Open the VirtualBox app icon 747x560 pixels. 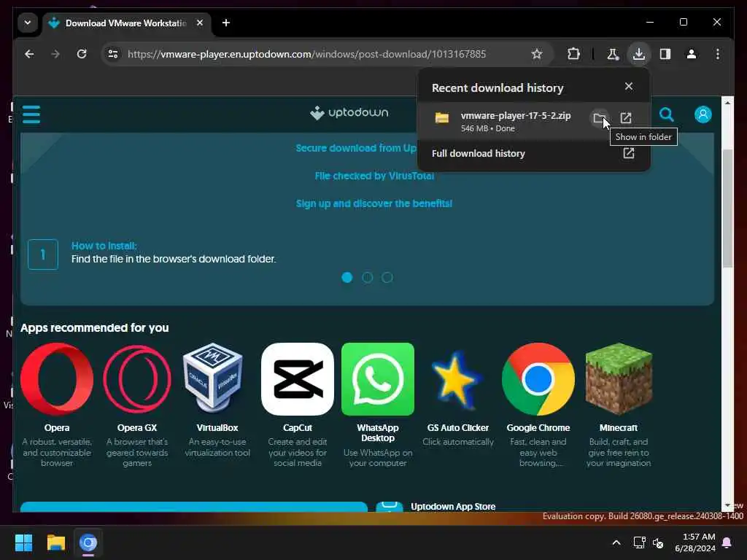pos(214,378)
